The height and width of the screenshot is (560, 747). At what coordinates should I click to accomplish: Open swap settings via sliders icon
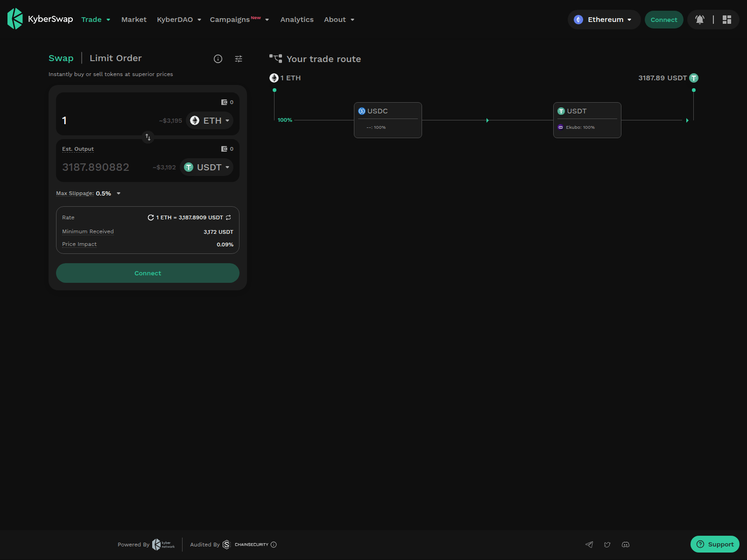[x=239, y=58]
